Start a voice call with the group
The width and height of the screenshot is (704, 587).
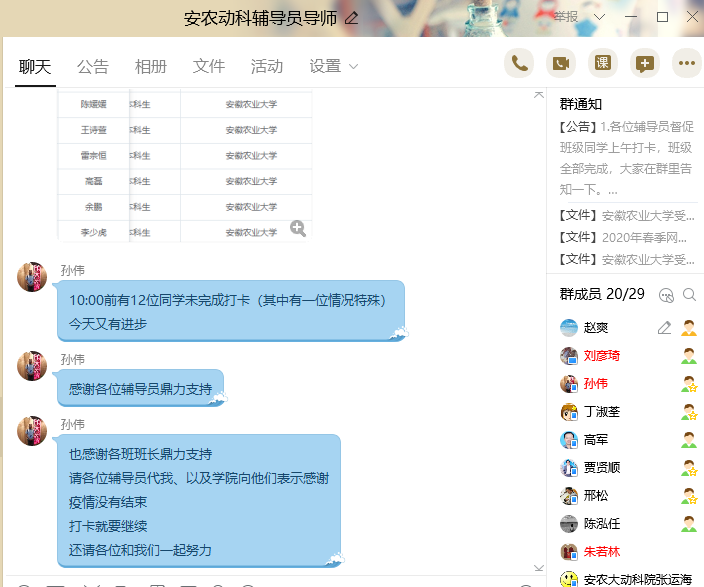pos(518,63)
